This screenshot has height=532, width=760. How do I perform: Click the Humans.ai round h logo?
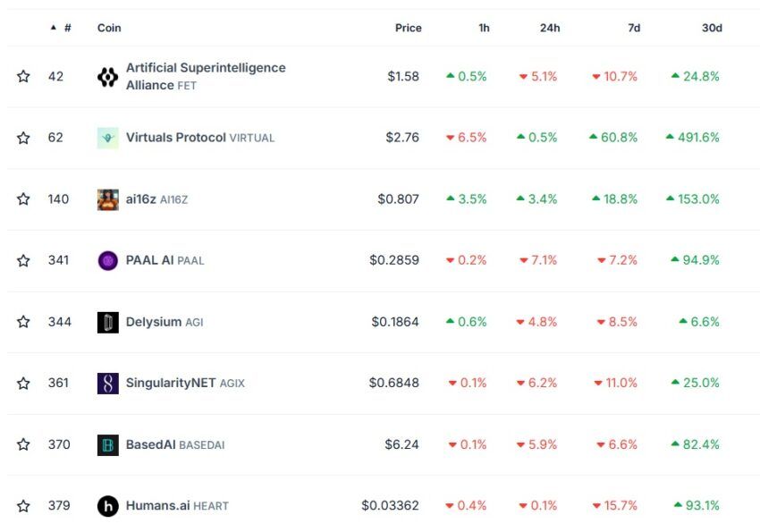pos(107,506)
